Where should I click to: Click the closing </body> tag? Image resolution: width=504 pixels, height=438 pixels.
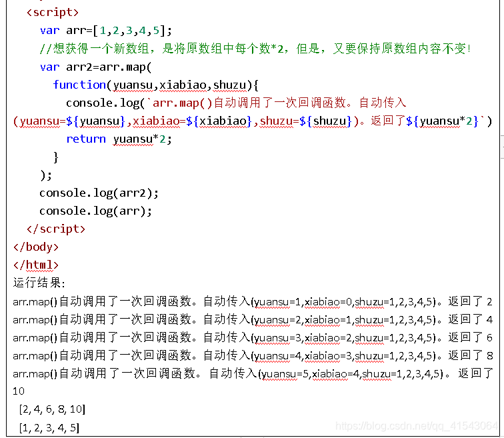click(36, 247)
